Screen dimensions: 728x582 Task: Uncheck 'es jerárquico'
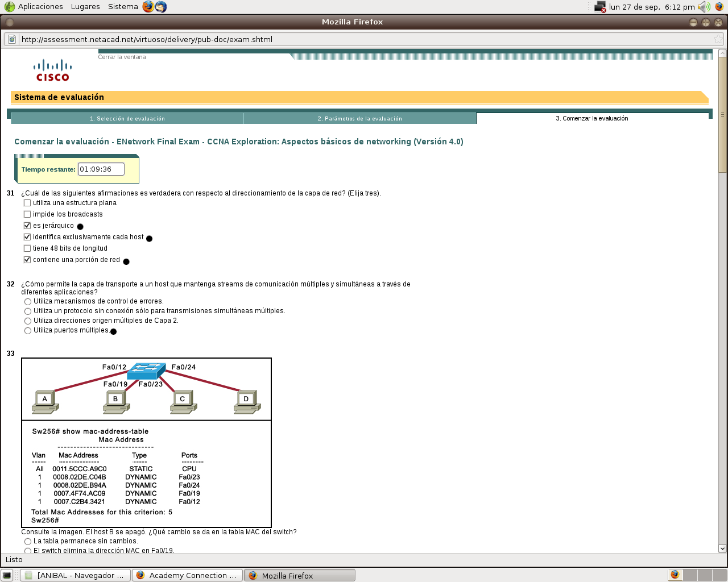pos(27,226)
